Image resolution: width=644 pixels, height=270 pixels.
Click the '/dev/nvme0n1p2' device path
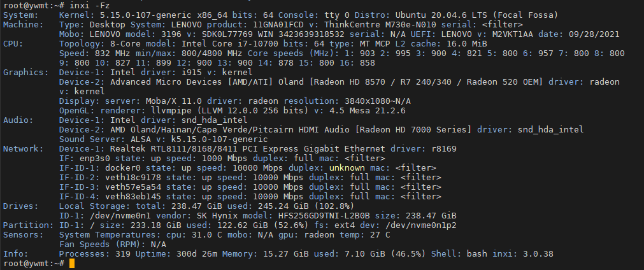point(421,225)
